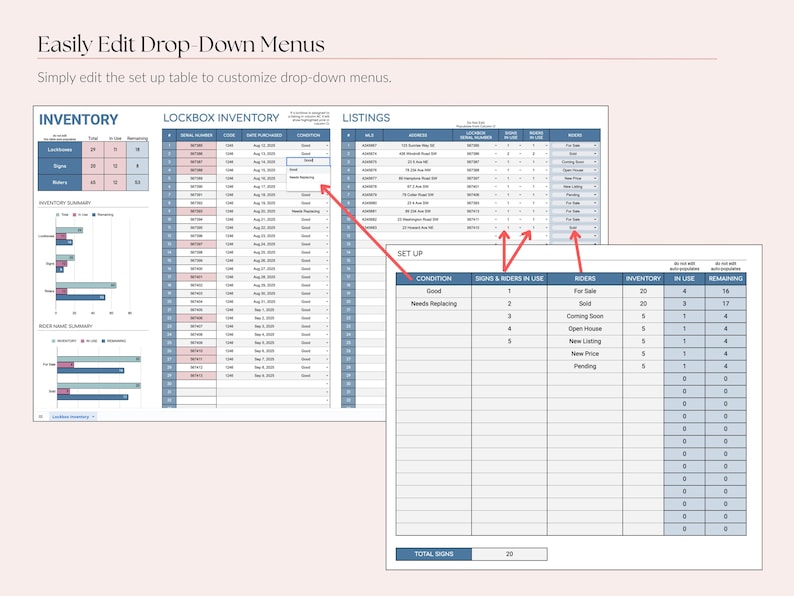Click the TOTAL SIGNS label cell
794x596 pixels.
click(433, 554)
